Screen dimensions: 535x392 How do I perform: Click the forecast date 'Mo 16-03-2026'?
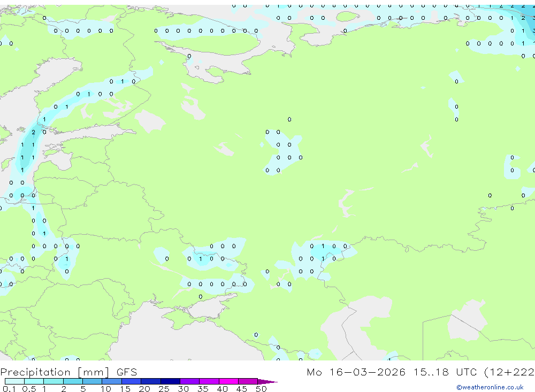click(x=356, y=372)
